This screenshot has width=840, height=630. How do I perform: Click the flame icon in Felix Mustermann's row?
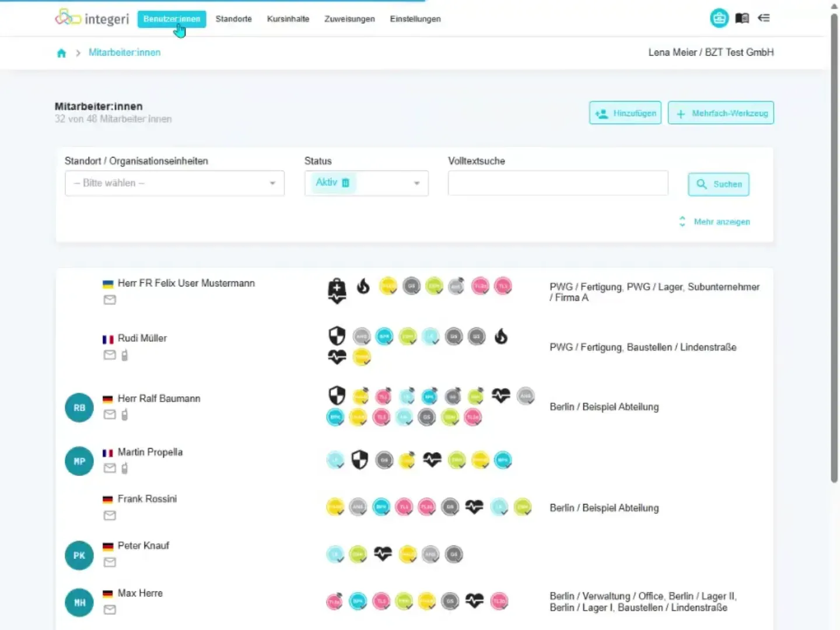363,286
